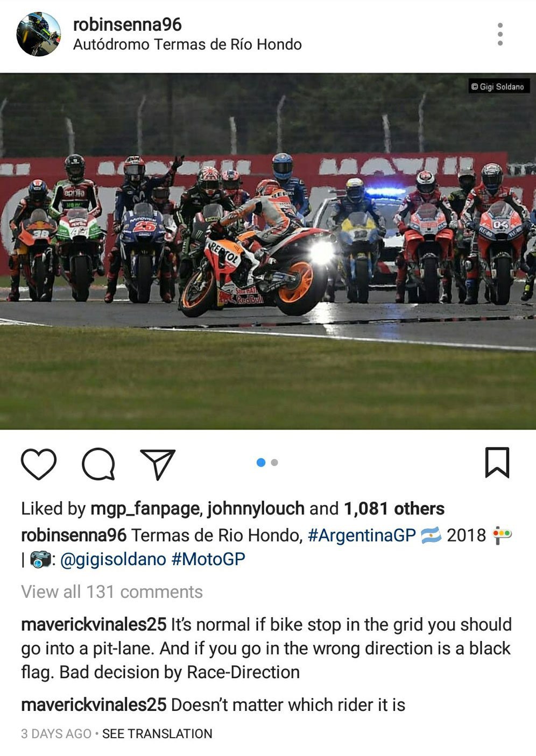Open maverickvinales25 profile from first comment

tap(94, 624)
